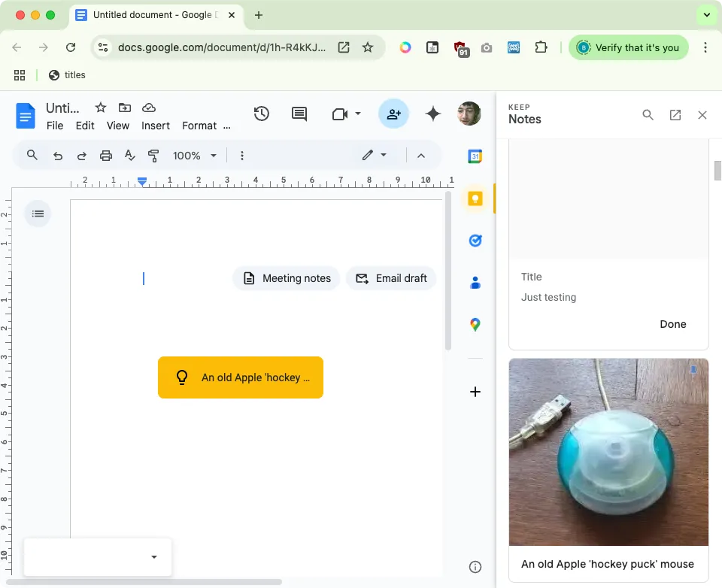Image resolution: width=722 pixels, height=588 pixels.
Task: Open the Maps side panel icon
Action: click(475, 325)
